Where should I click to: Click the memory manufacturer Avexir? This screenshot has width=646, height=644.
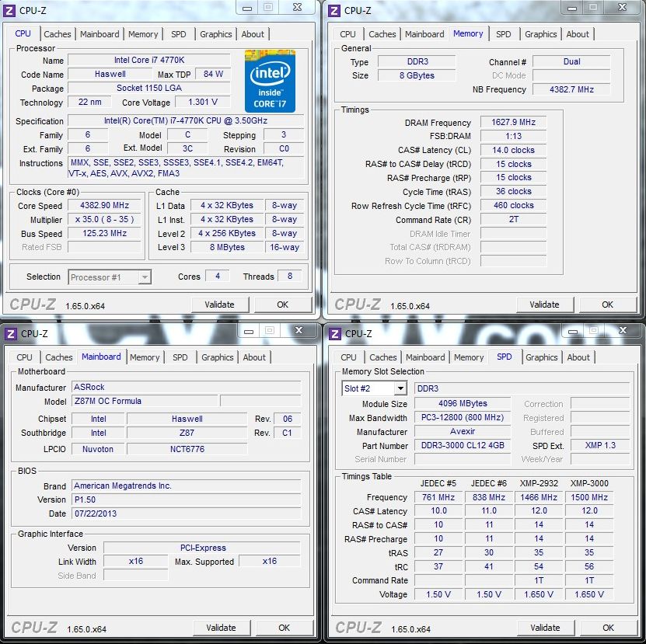tap(463, 431)
